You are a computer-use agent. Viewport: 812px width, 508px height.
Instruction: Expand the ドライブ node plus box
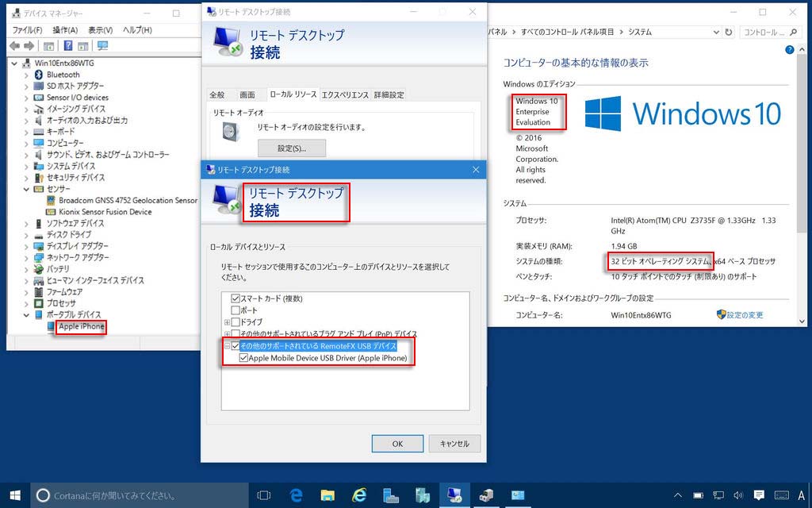(x=228, y=322)
